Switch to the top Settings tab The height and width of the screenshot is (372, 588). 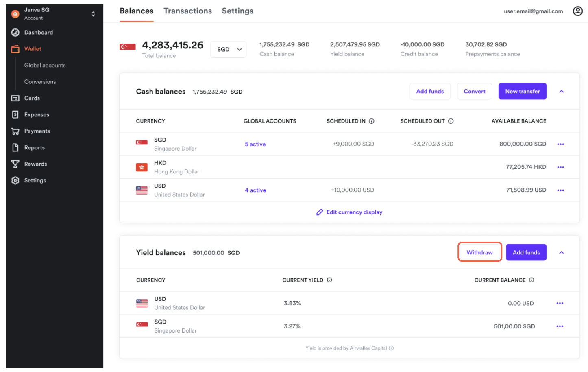(237, 11)
